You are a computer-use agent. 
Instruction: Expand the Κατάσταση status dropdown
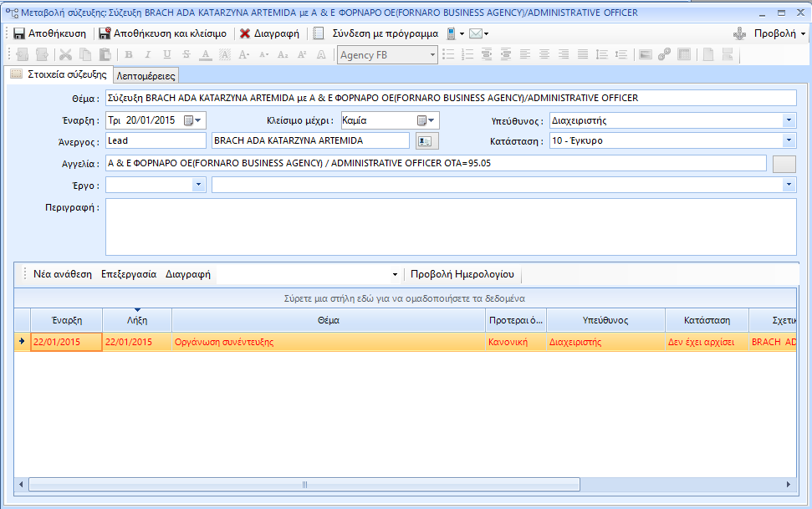coord(789,141)
